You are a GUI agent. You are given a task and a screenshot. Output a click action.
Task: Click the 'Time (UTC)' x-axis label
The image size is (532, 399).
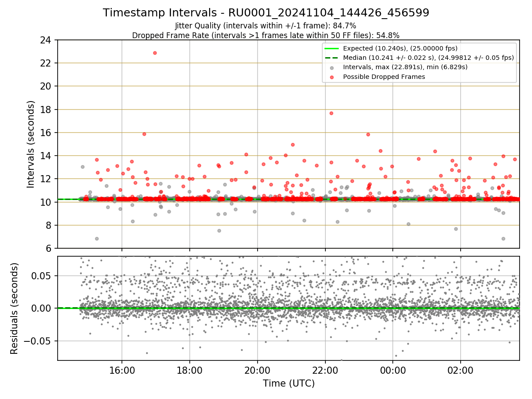(x=289, y=383)
